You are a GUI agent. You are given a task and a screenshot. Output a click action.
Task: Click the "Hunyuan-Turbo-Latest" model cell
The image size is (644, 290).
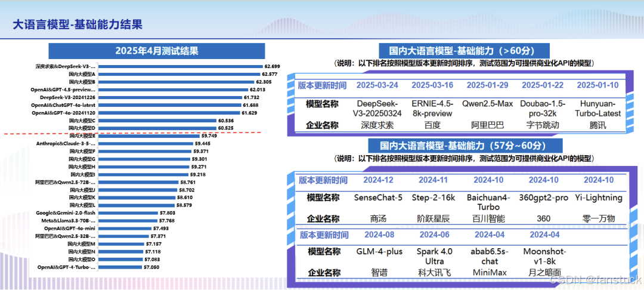597,109
